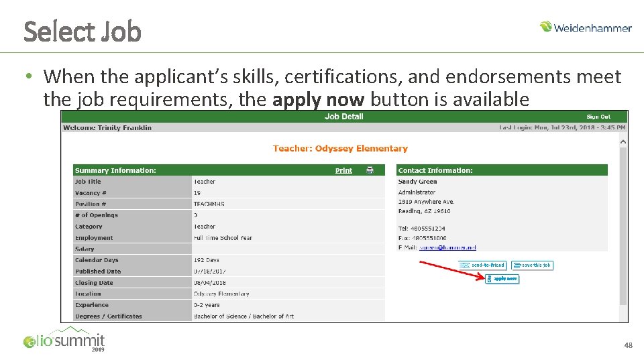
Task: Click the '0-2 years' experience value
Action: [x=207, y=305]
